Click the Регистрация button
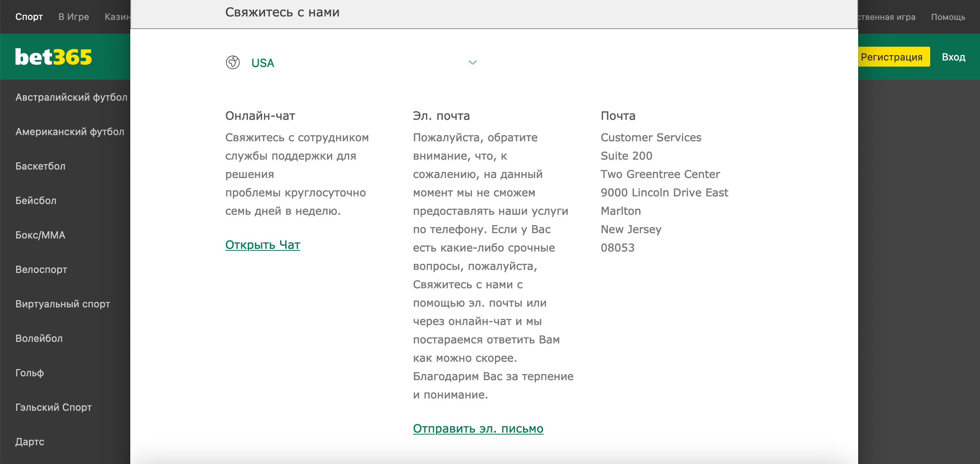 pos(892,57)
